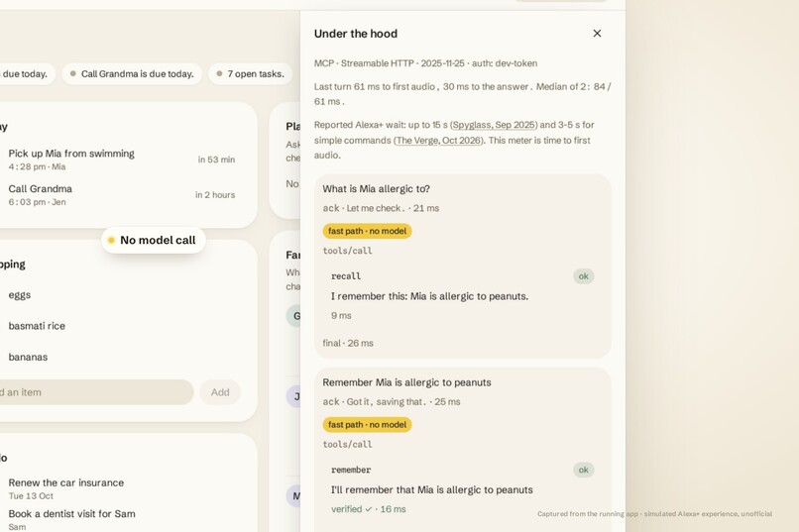Select the Call Grandma is due today chip

pos(132,74)
